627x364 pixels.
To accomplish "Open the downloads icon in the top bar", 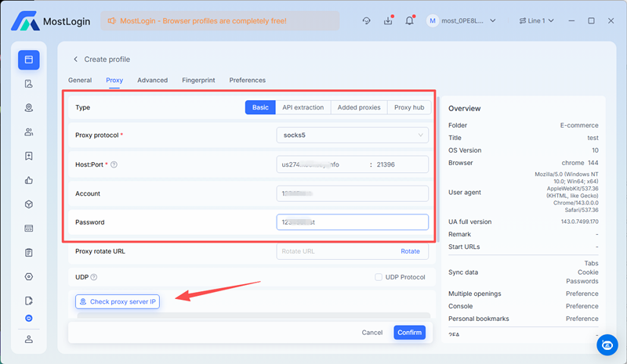I will [x=388, y=21].
